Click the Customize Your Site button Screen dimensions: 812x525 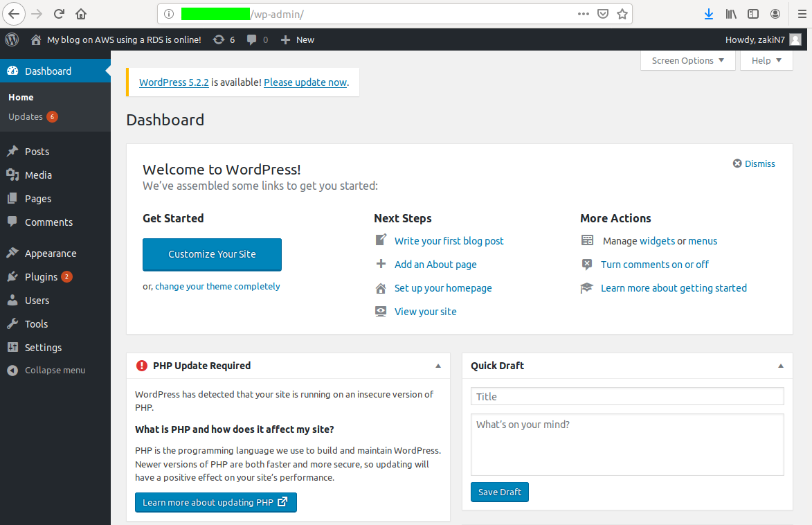(212, 254)
